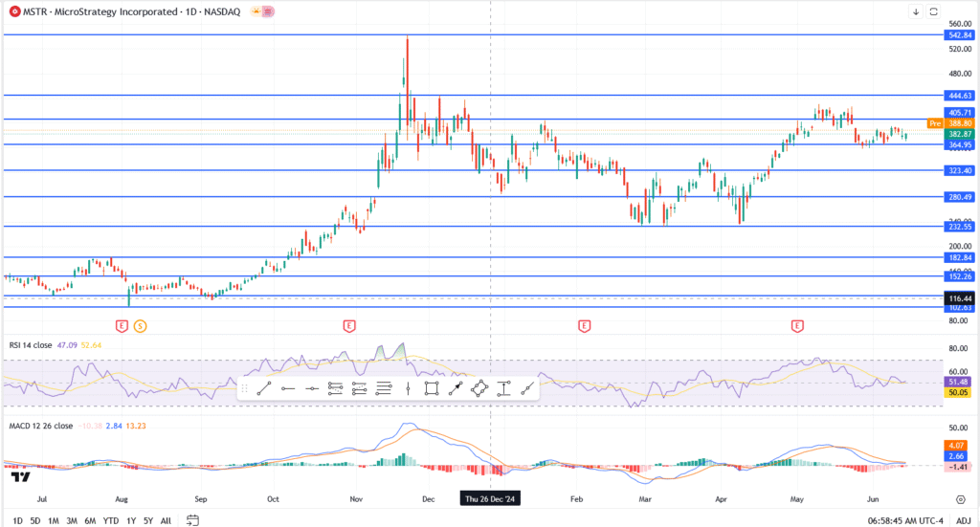
Task: Open chart settings icon at bottom right
Action: point(960,499)
